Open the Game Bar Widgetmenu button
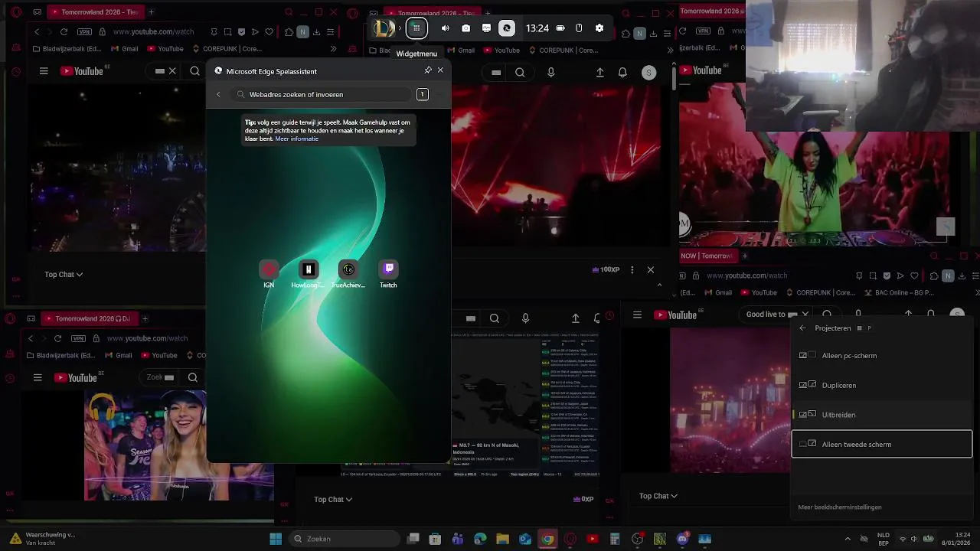The image size is (980, 551). pos(416,28)
